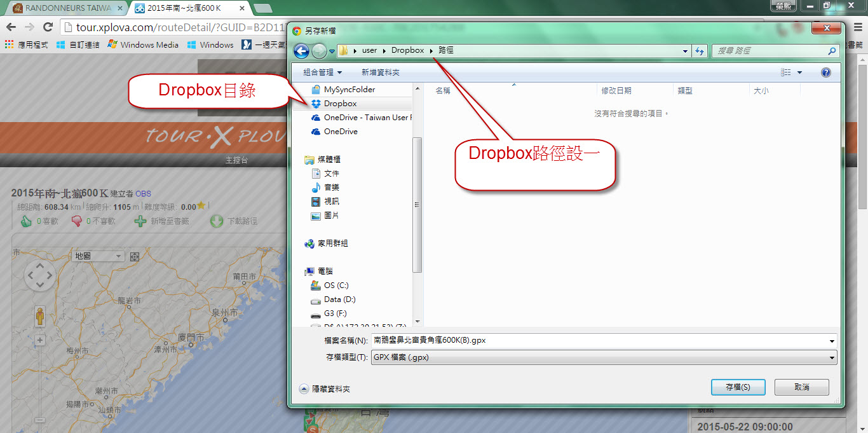The height and width of the screenshot is (433, 868).
Task: Click Chrome's back button
Action: [11, 27]
